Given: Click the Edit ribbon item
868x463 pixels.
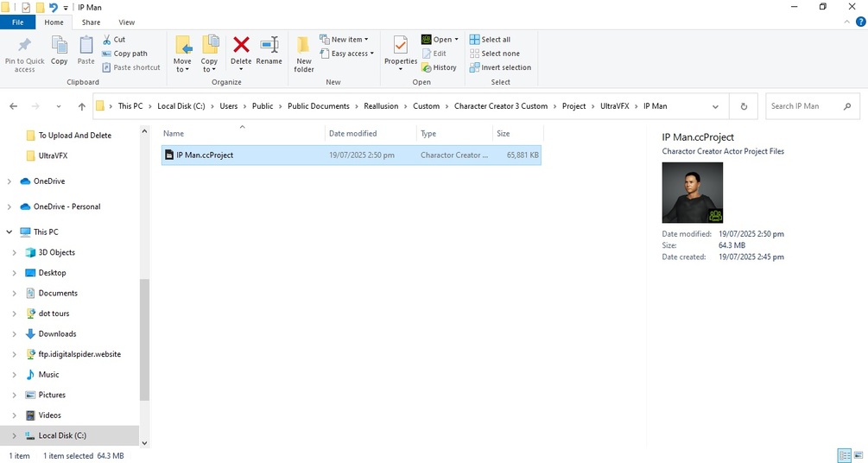Looking at the screenshot, I should (x=434, y=54).
